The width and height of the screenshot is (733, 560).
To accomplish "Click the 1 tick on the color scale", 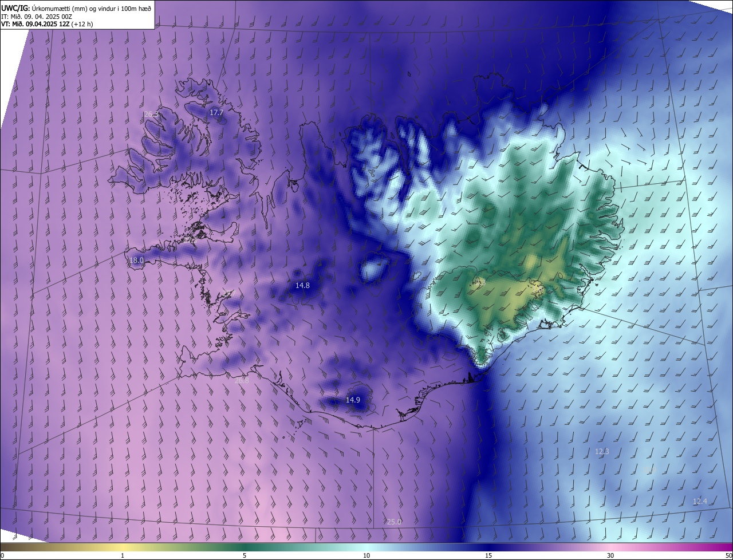I will 123,555.
